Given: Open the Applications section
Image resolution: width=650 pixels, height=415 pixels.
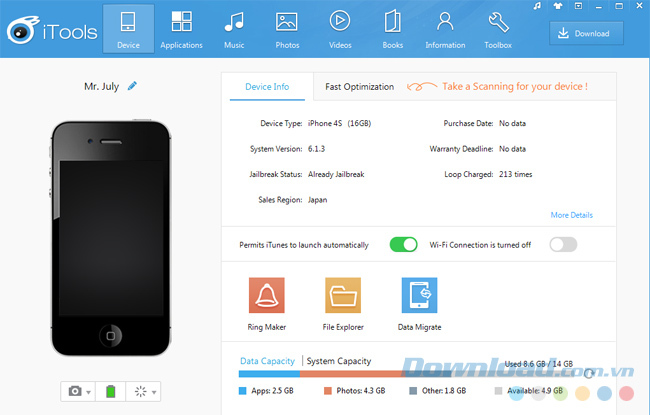Looking at the screenshot, I should point(181,29).
